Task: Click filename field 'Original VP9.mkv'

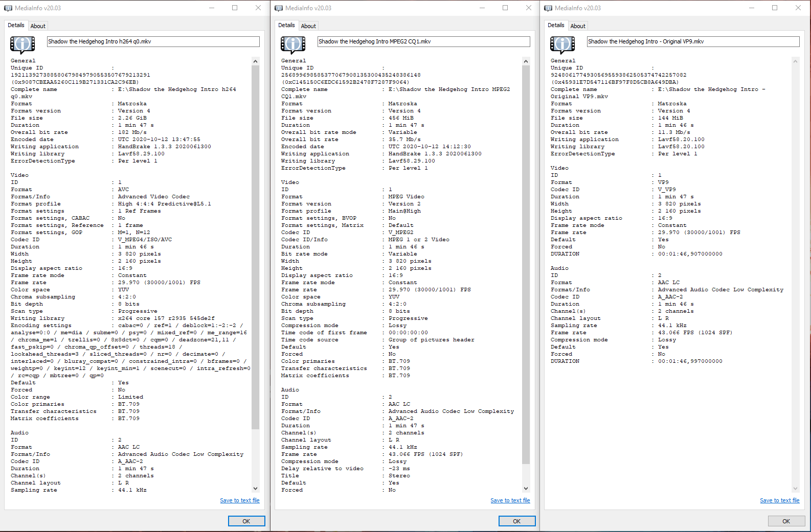Action: [693, 41]
